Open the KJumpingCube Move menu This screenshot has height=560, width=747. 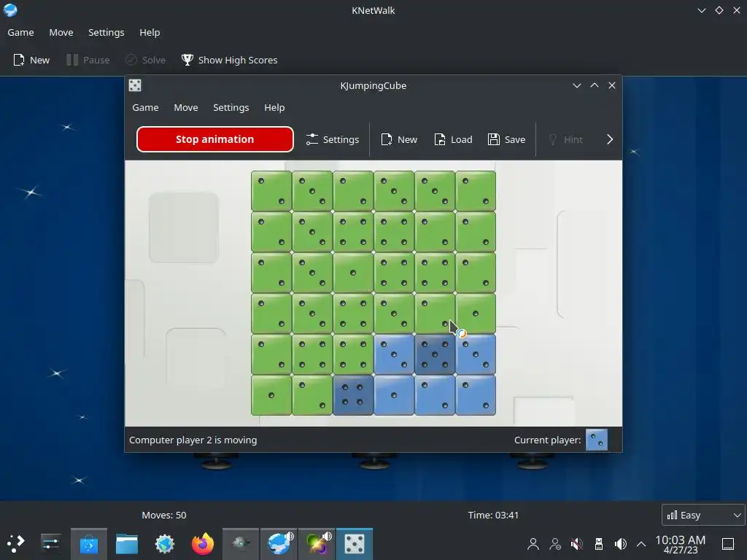tap(186, 108)
